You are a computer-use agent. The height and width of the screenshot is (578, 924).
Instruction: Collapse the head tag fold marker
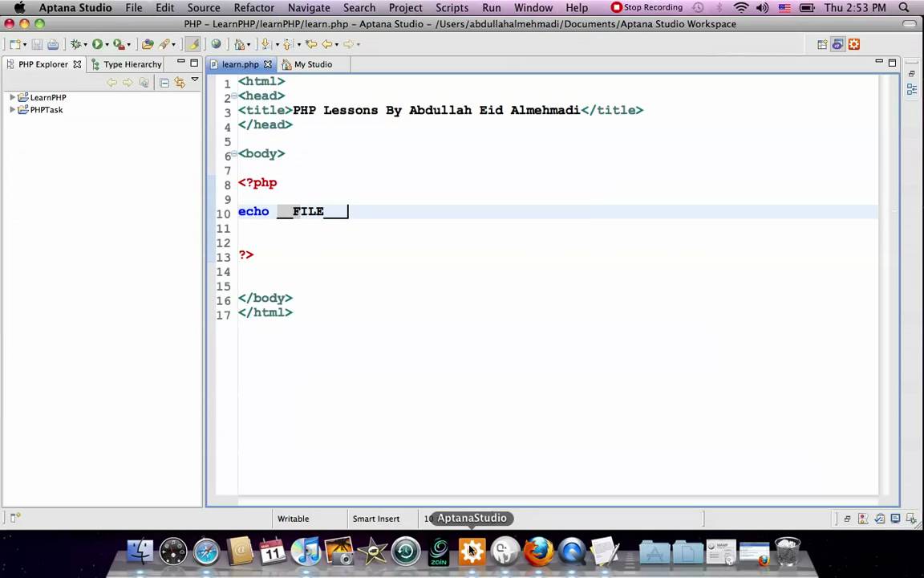pyautogui.click(x=234, y=96)
